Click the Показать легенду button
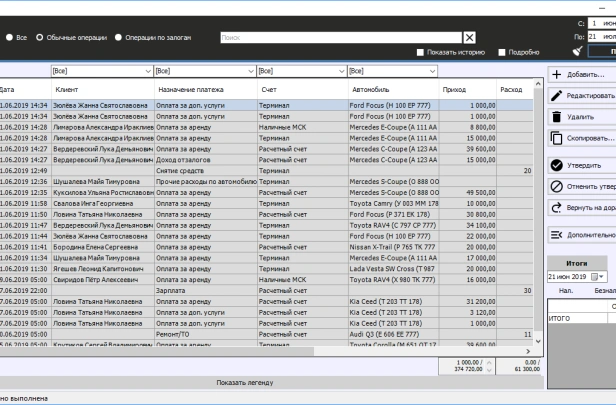 245,382
